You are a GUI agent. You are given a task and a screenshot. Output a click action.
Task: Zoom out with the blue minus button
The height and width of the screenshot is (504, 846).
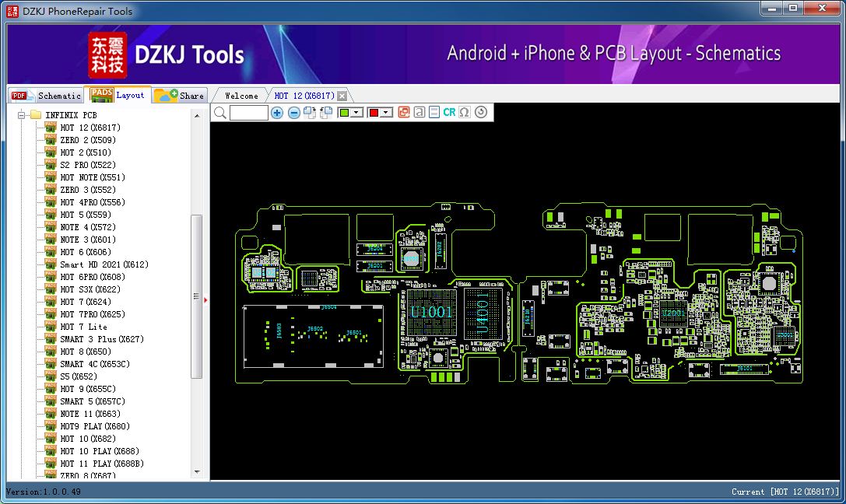(x=293, y=112)
